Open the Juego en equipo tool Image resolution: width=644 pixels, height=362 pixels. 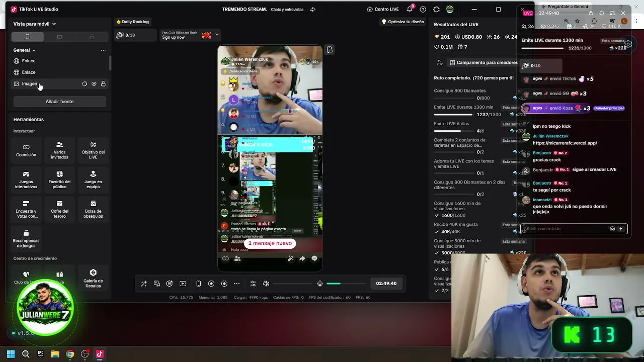click(x=93, y=180)
